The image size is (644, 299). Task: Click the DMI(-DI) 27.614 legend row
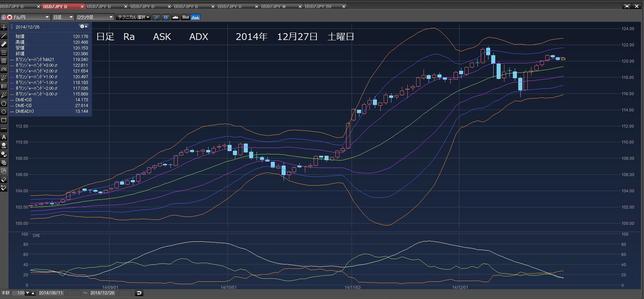49,105
